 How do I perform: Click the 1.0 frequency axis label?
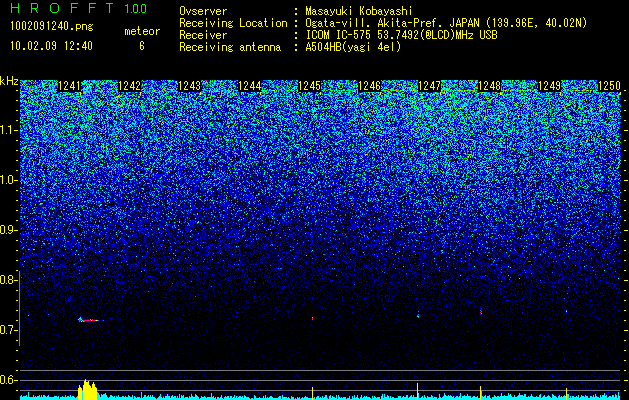[x=9, y=181]
